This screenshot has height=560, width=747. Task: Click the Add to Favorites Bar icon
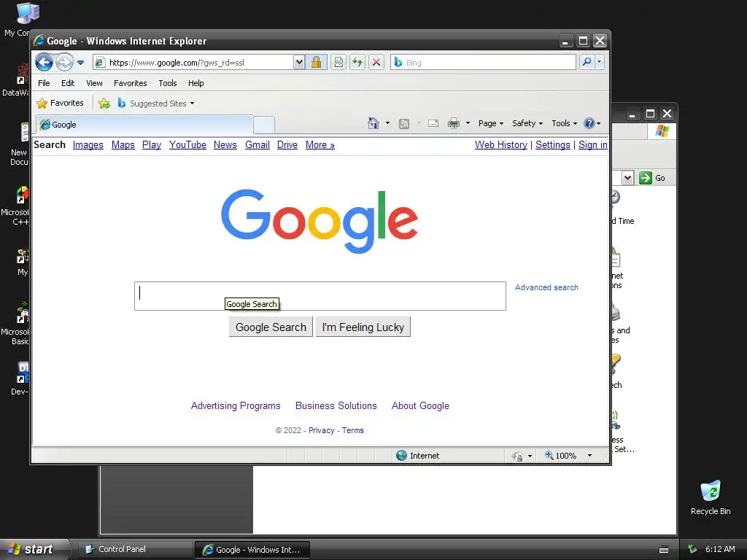click(x=104, y=104)
